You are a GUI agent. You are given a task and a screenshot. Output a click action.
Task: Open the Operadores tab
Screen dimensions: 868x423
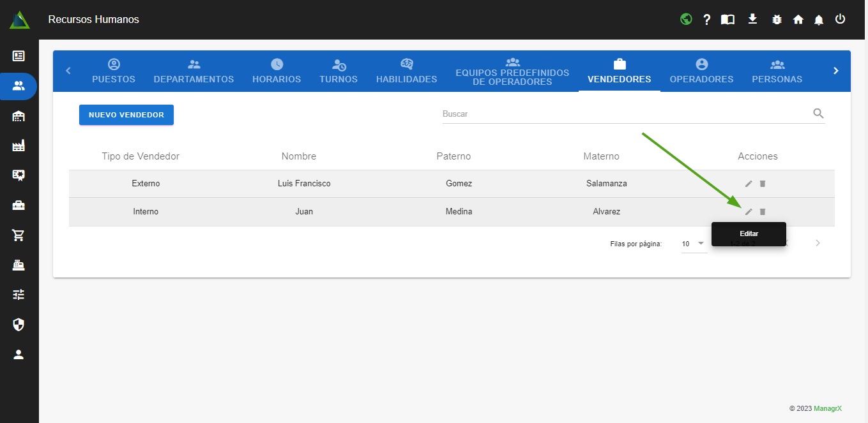[x=701, y=71]
